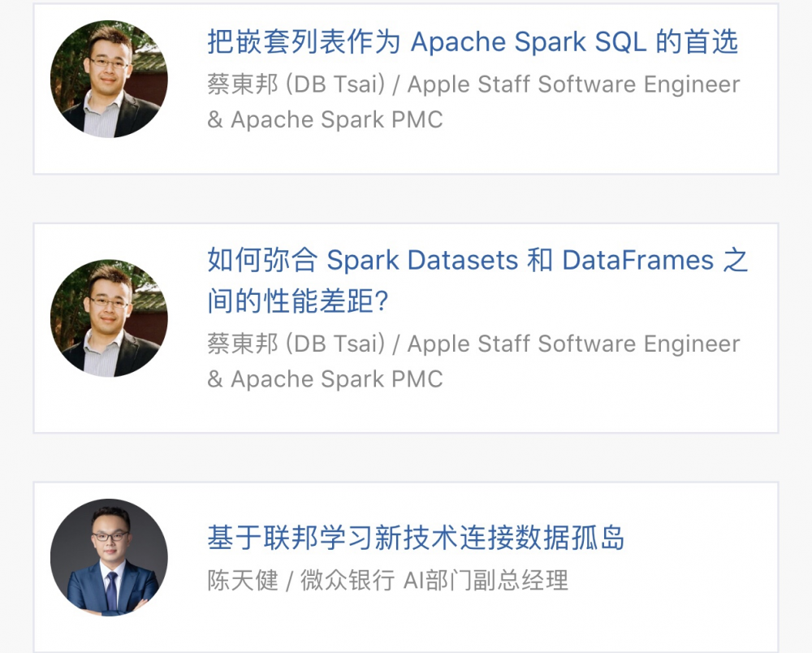Click "Apple Staff Software Engineer" under DataFrames talk
The width and height of the screenshot is (812, 653).
click(573, 344)
